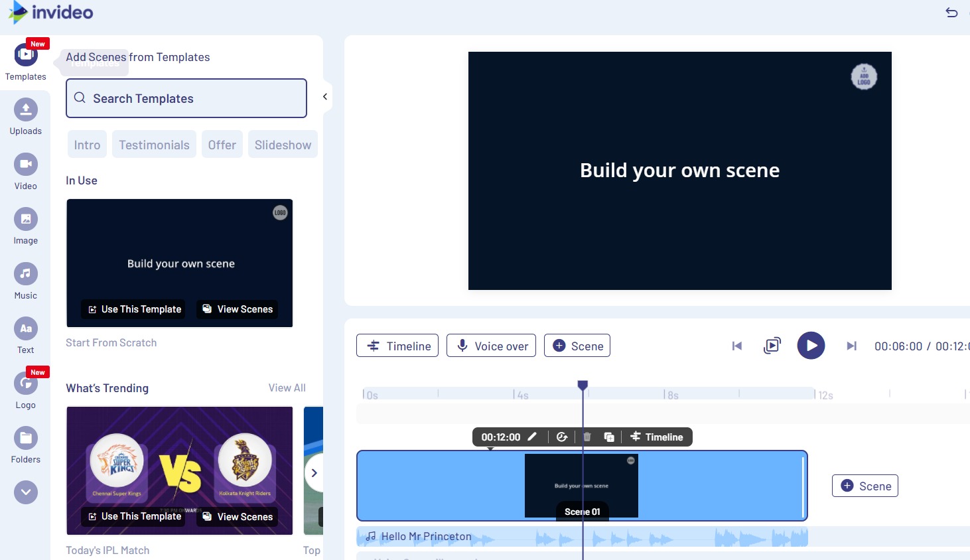The image size is (970, 560).
Task: Skip to the next scene
Action: coord(851,346)
